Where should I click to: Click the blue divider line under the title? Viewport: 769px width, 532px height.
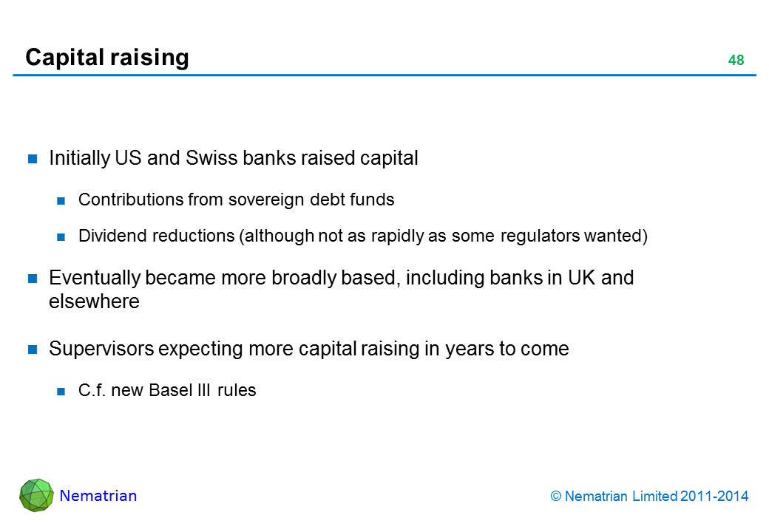(x=384, y=75)
